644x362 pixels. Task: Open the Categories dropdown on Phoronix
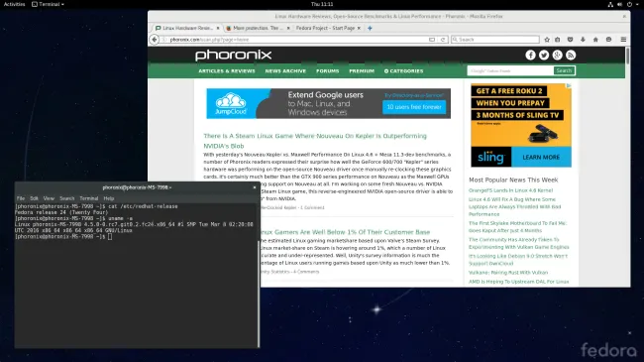point(403,71)
